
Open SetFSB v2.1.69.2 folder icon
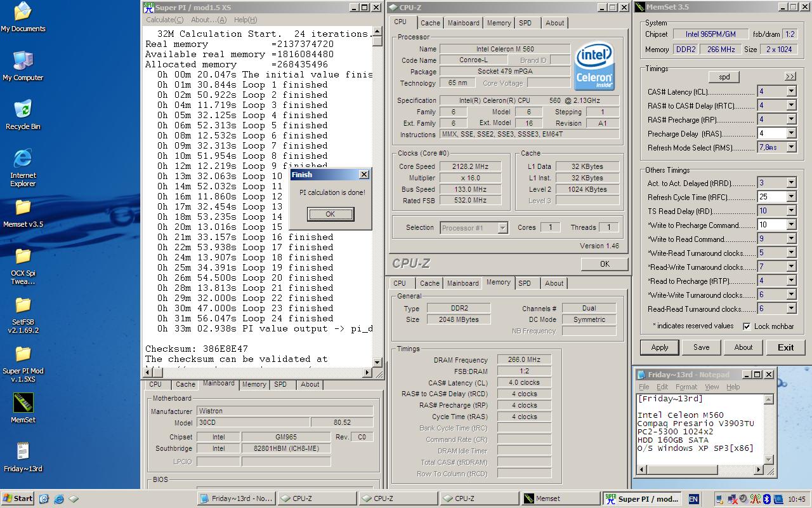click(23, 315)
